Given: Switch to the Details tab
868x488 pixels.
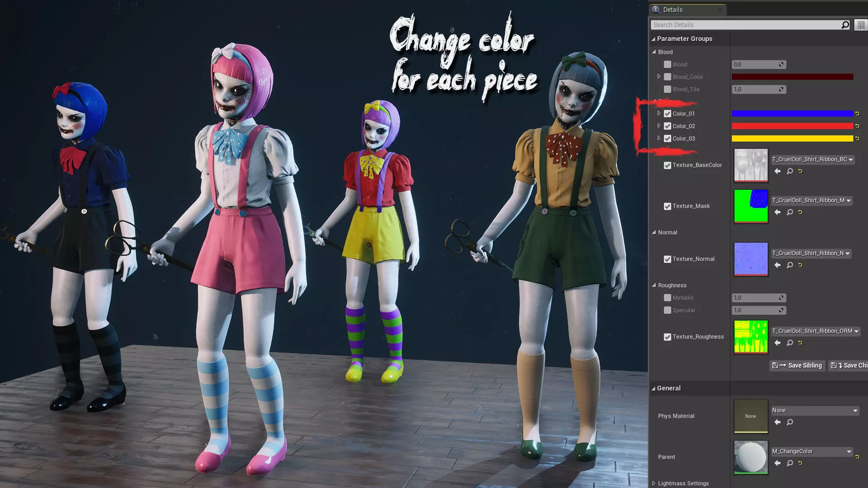Looking at the screenshot, I should click(x=673, y=9).
